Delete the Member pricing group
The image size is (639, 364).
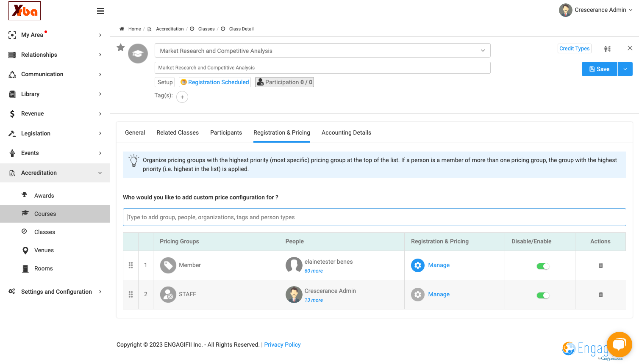point(600,265)
